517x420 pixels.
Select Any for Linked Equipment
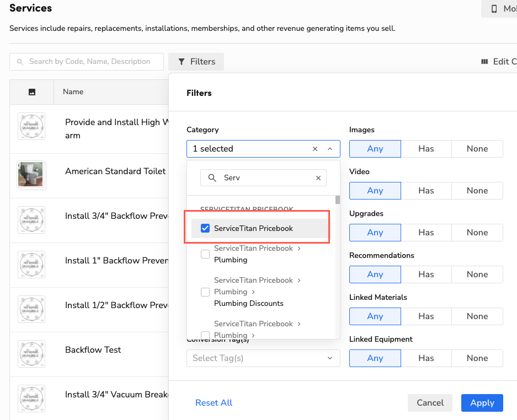tap(375, 358)
